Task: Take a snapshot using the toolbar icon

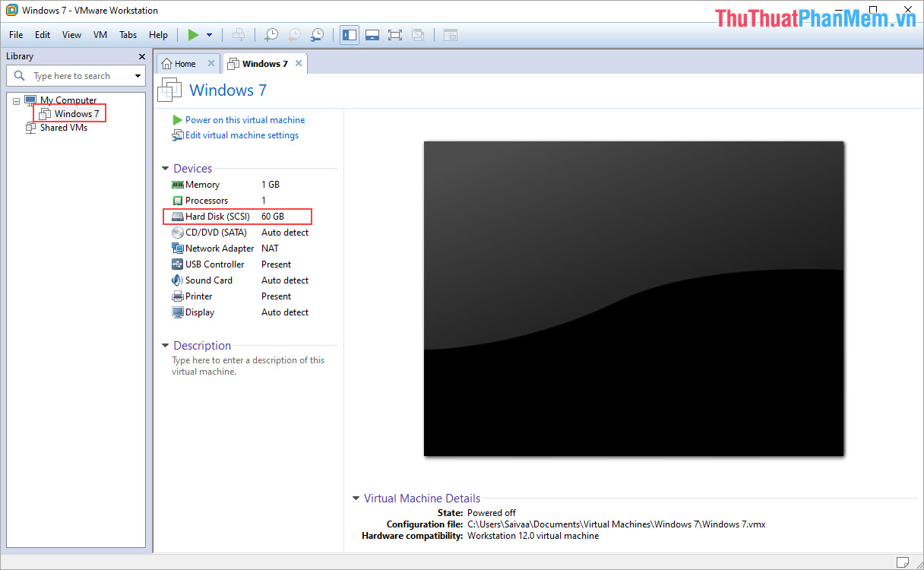Action: tap(271, 34)
